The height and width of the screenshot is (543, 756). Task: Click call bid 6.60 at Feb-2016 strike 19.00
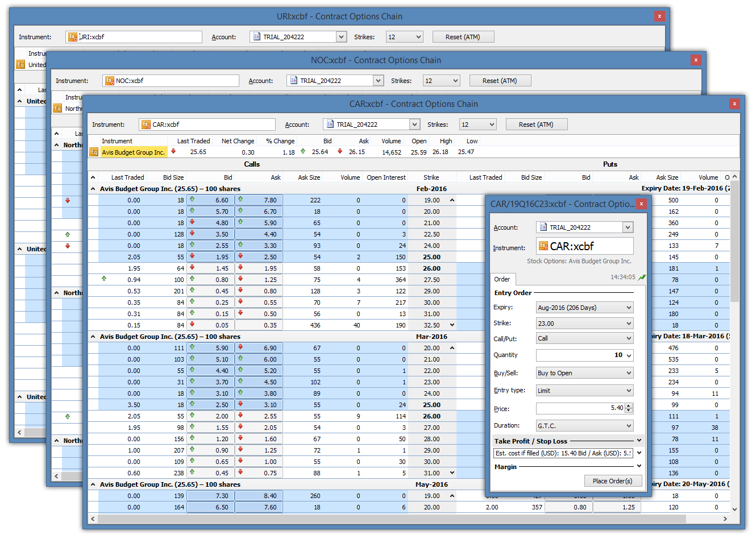pyautogui.click(x=210, y=200)
